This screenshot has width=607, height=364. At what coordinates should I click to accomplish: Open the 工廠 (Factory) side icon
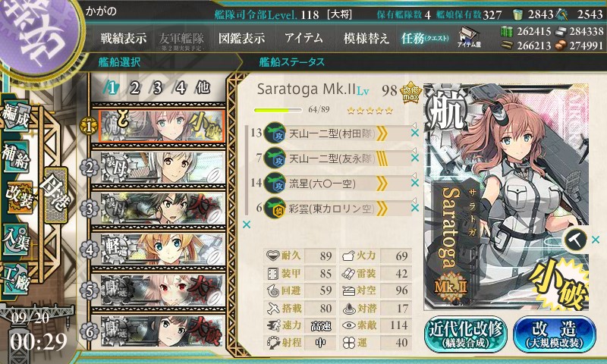click(x=16, y=279)
